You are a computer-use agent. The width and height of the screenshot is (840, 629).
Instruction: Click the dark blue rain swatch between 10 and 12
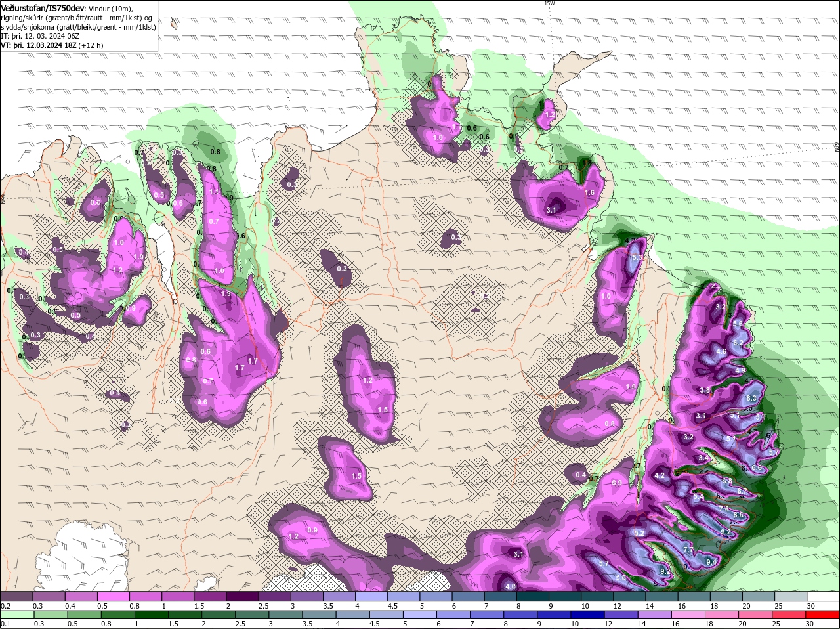coord(589,614)
